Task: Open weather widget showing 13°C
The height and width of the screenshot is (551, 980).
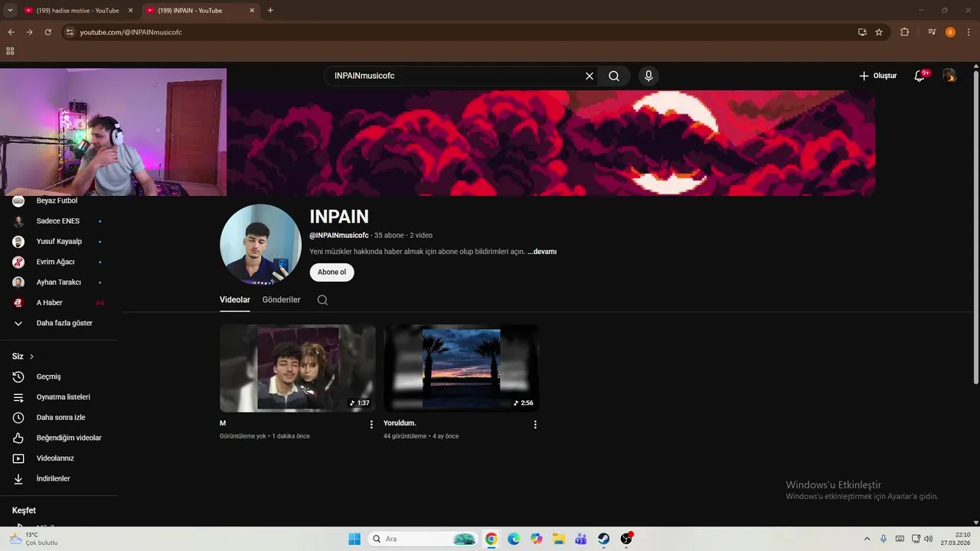Action: [x=34, y=539]
